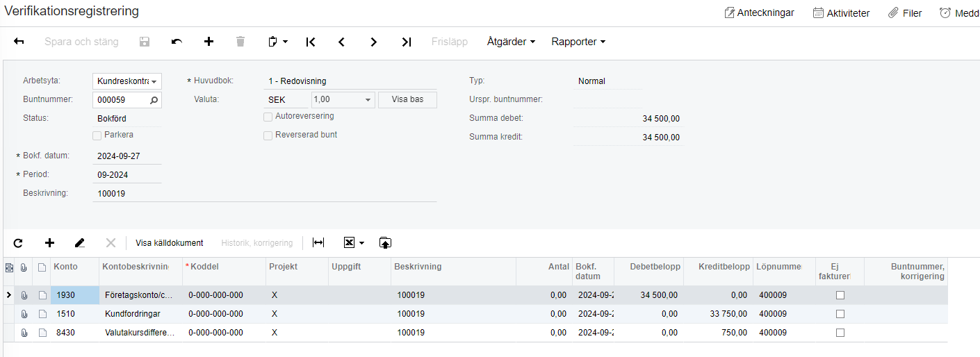Search batch number with magnifier icon
The height and width of the screenshot is (357, 980).
(x=154, y=100)
